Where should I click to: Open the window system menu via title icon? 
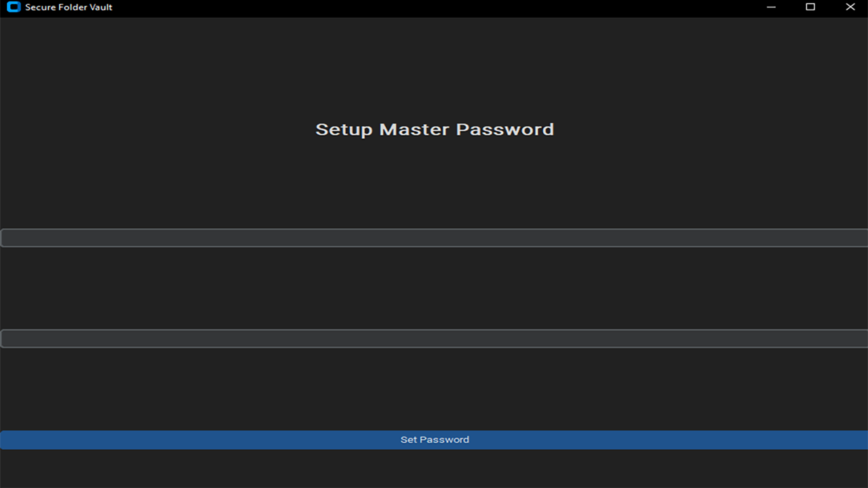tap(14, 7)
